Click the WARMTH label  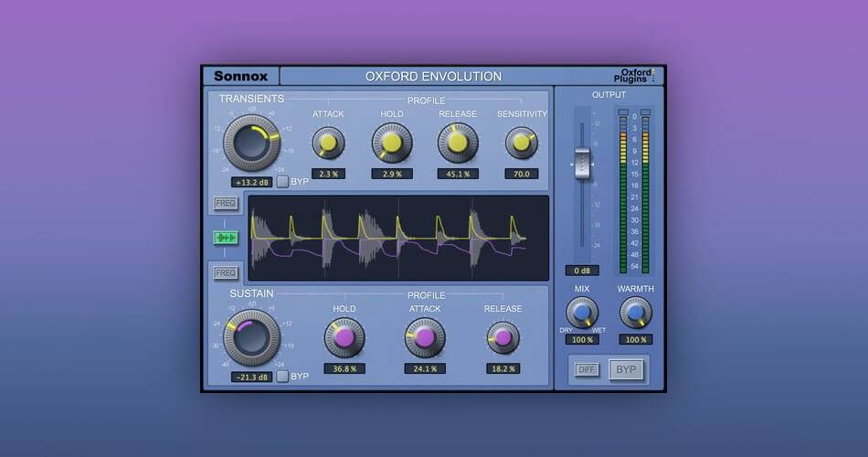coord(636,289)
